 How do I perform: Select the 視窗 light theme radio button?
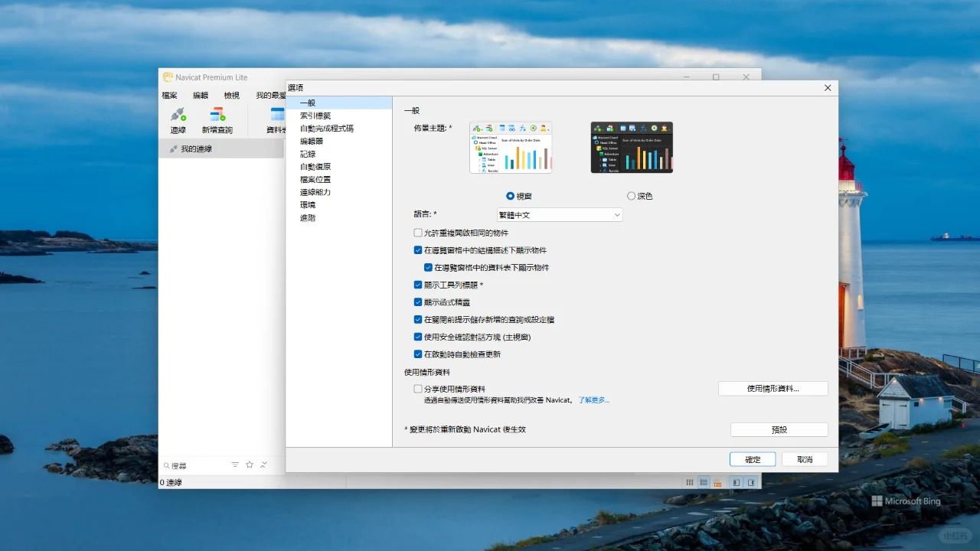(511, 196)
